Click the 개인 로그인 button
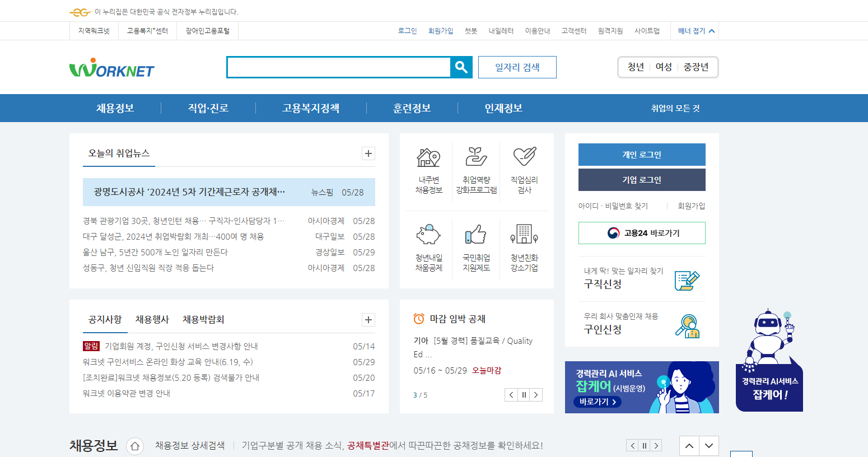This screenshot has height=457, width=868. pyautogui.click(x=642, y=155)
